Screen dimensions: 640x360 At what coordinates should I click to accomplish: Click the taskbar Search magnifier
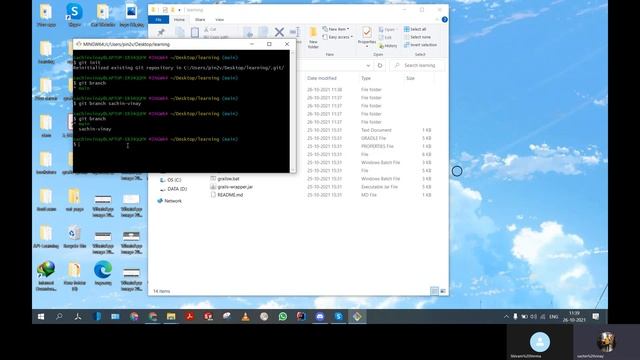click(59, 316)
